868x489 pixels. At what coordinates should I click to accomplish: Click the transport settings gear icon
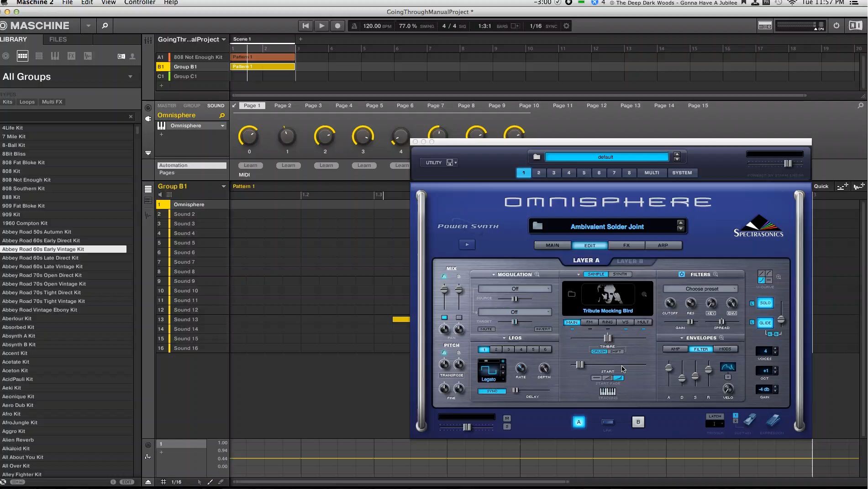(566, 26)
